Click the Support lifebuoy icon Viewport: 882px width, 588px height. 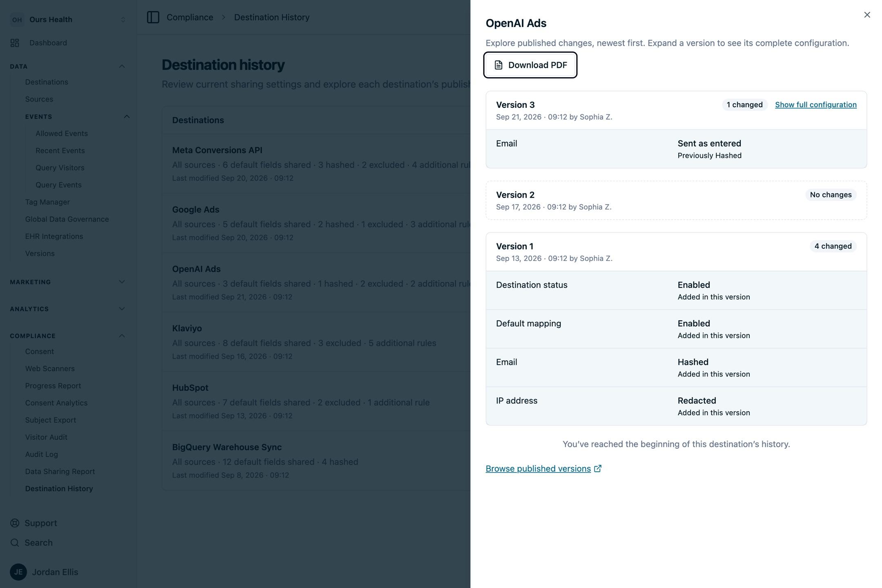[15, 523]
